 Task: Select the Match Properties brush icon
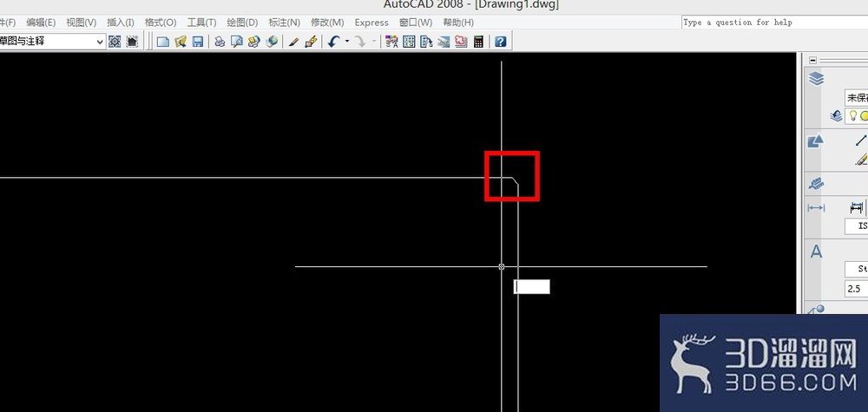click(x=293, y=42)
